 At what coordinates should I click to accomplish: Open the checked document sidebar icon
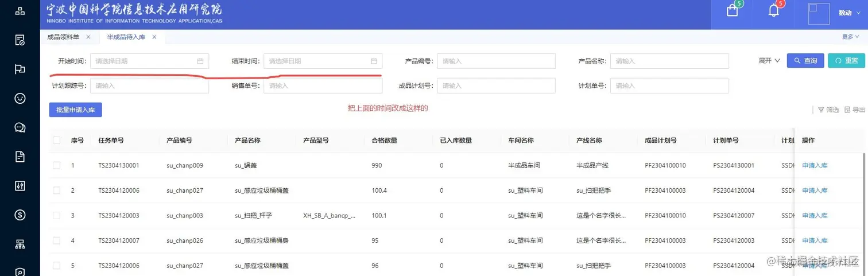[20, 40]
